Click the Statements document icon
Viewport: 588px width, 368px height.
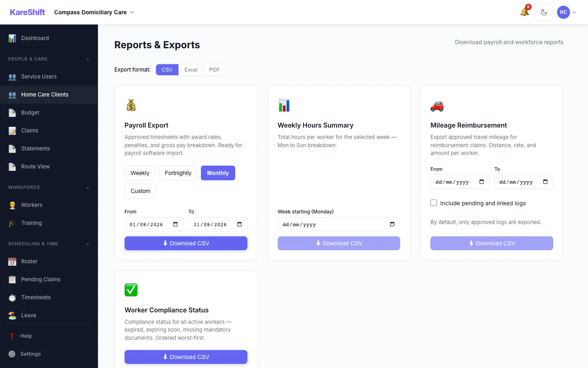[x=12, y=149]
